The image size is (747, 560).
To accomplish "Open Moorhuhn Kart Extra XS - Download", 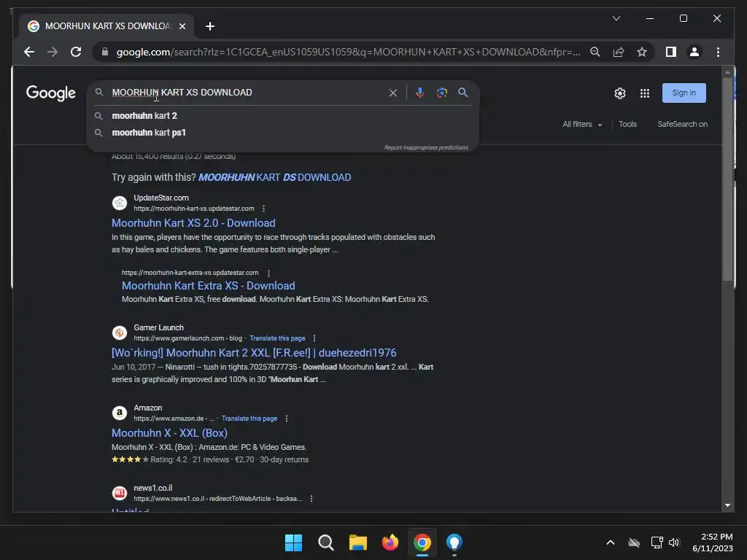I will (208, 286).
